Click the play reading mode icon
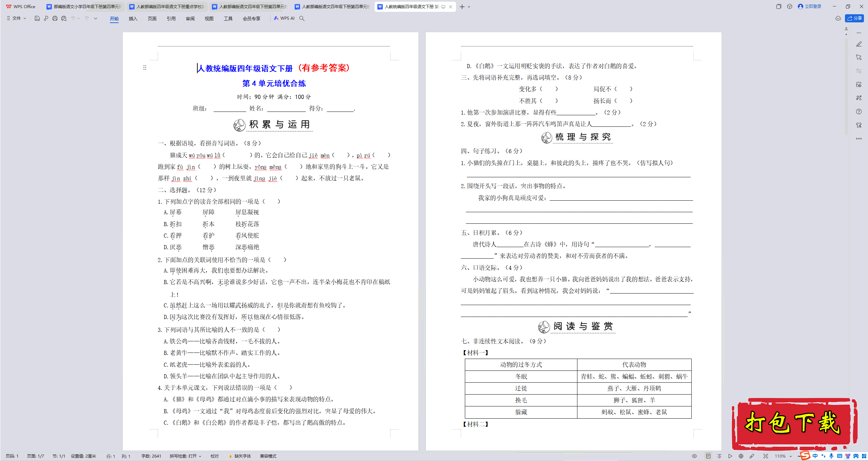Image resolution: width=868 pixels, height=461 pixels. 730,456
